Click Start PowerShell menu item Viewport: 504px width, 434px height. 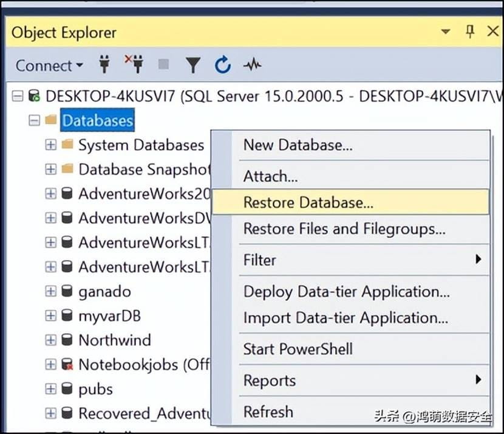[298, 349]
